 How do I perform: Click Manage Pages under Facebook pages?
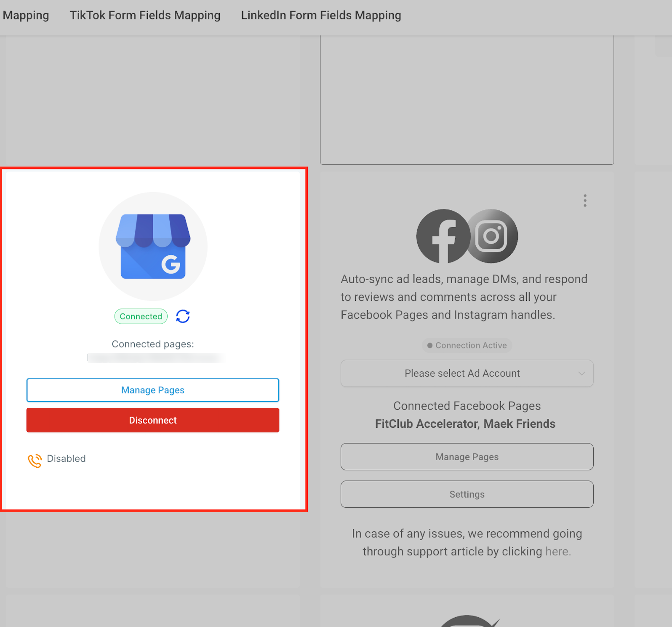coord(467,457)
